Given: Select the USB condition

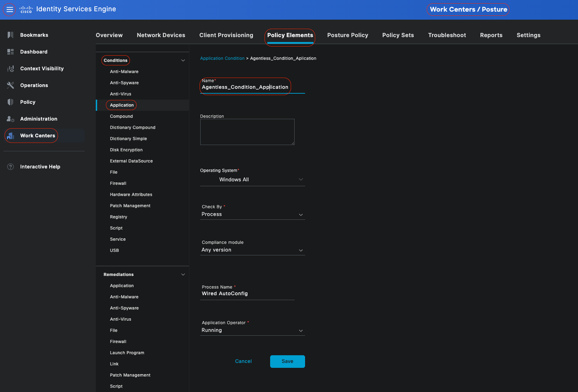Looking at the screenshot, I should click(x=115, y=251).
